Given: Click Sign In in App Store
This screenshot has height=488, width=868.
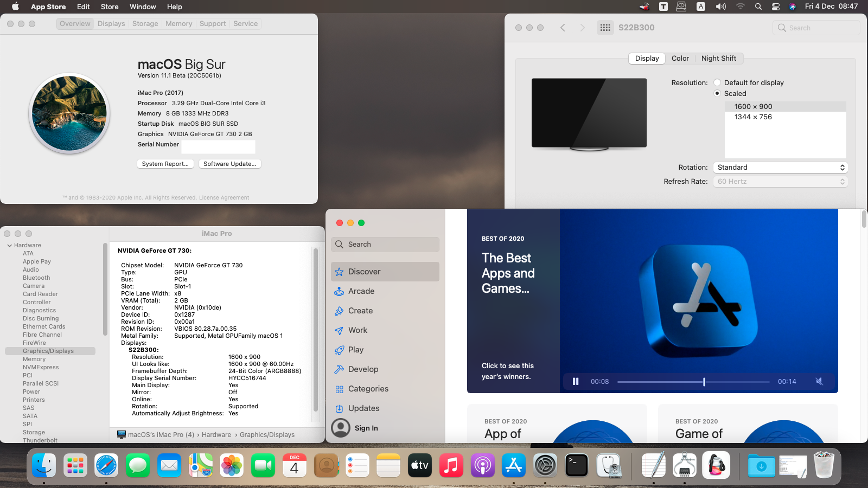Looking at the screenshot, I should 366,428.
